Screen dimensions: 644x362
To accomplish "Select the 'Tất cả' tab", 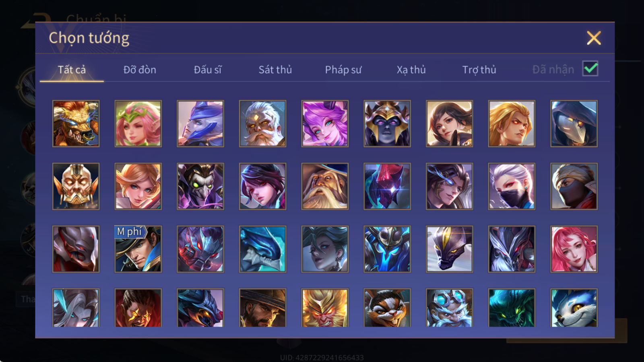I will click(x=72, y=70).
